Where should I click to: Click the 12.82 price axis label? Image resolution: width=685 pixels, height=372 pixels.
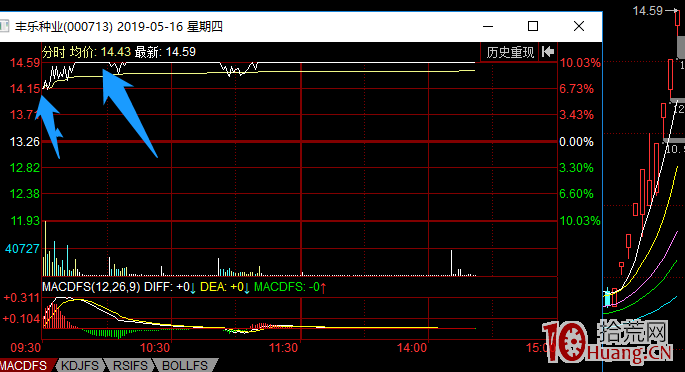point(25,168)
